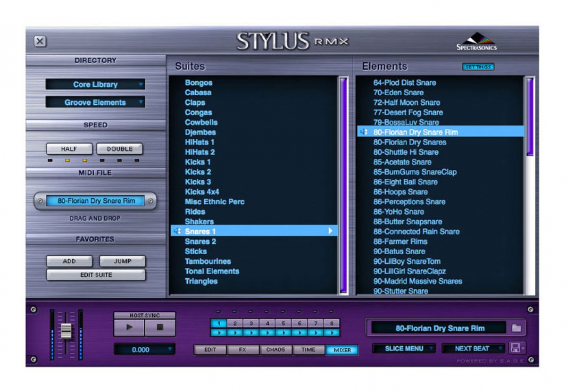Select 90-Madrid Massive Snares element
The image size is (566, 392).
click(x=418, y=281)
